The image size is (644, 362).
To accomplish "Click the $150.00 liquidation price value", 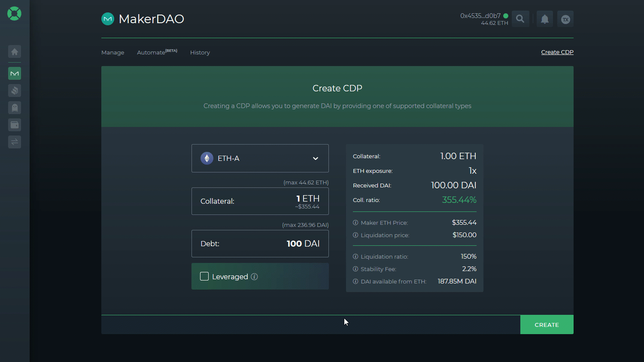I will pos(465,235).
